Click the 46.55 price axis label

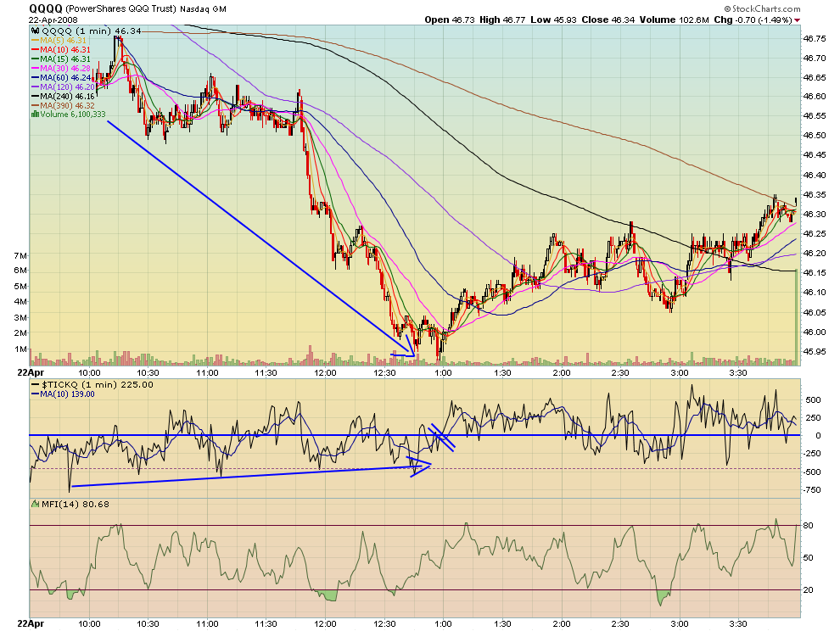coord(815,115)
